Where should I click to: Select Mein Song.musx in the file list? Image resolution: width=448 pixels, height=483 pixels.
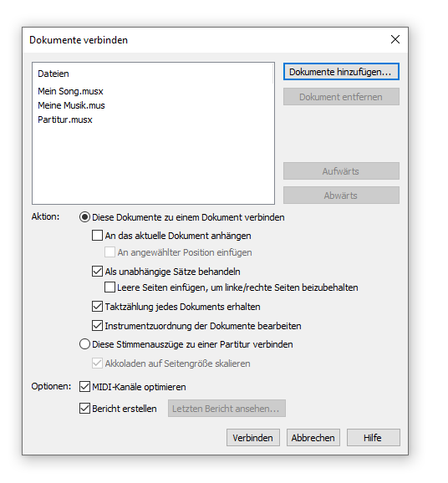click(x=70, y=91)
